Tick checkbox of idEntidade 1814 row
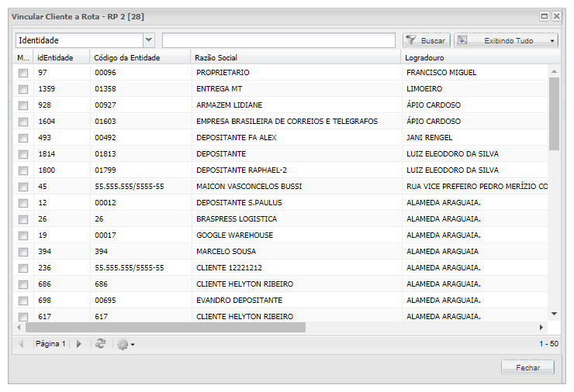The image size is (574, 392). click(23, 154)
